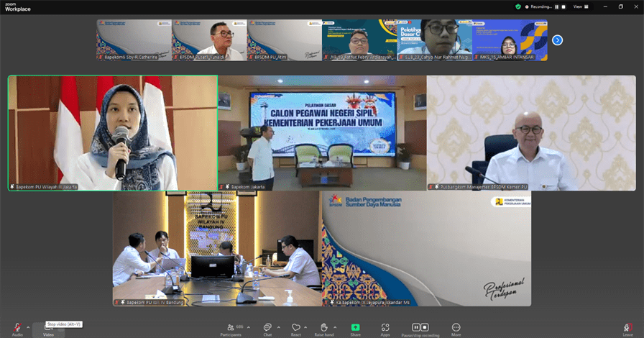Select the Fatkur Febry Ardiansyah thumbnail
Image resolution: width=644 pixels, height=338 pixels.
point(359,40)
